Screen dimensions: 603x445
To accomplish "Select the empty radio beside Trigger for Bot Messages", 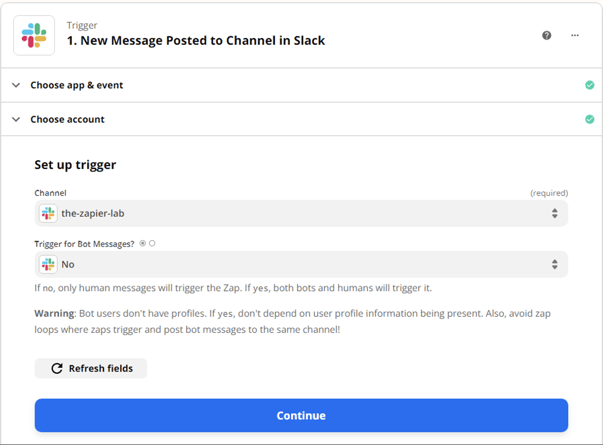I will pos(152,243).
